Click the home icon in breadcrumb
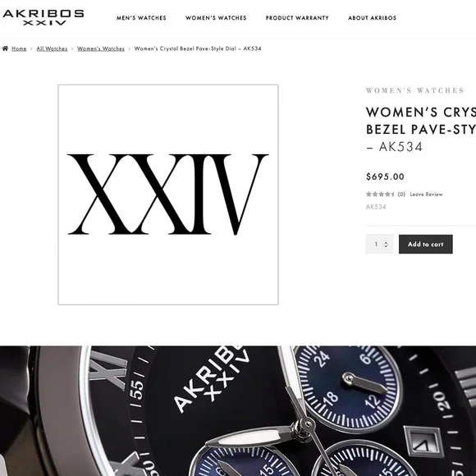Image resolution: width=476 pixels, height=476 pixels. (x=5, y=48)
